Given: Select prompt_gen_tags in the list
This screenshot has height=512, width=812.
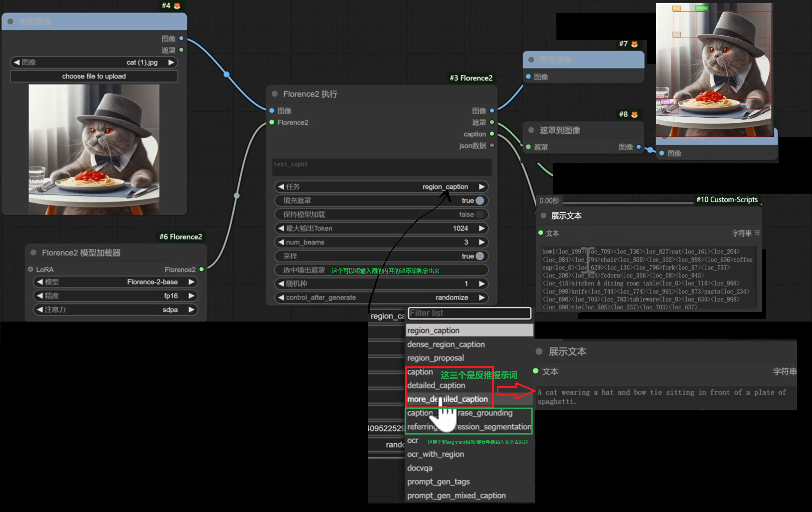Looking at the screenshot, I should [x=438, y=481].
